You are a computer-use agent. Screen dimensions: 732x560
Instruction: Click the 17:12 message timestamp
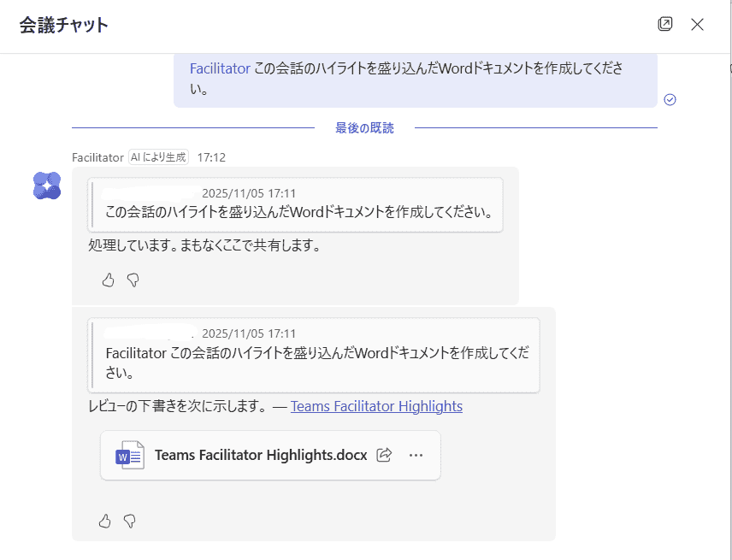[211, 157]
